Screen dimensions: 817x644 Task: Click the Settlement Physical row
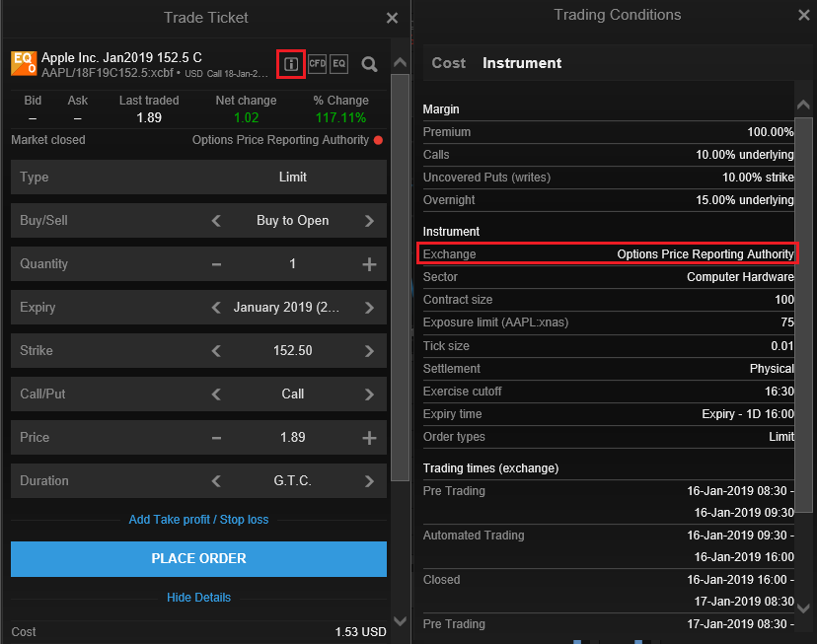[x=608, y=369]
